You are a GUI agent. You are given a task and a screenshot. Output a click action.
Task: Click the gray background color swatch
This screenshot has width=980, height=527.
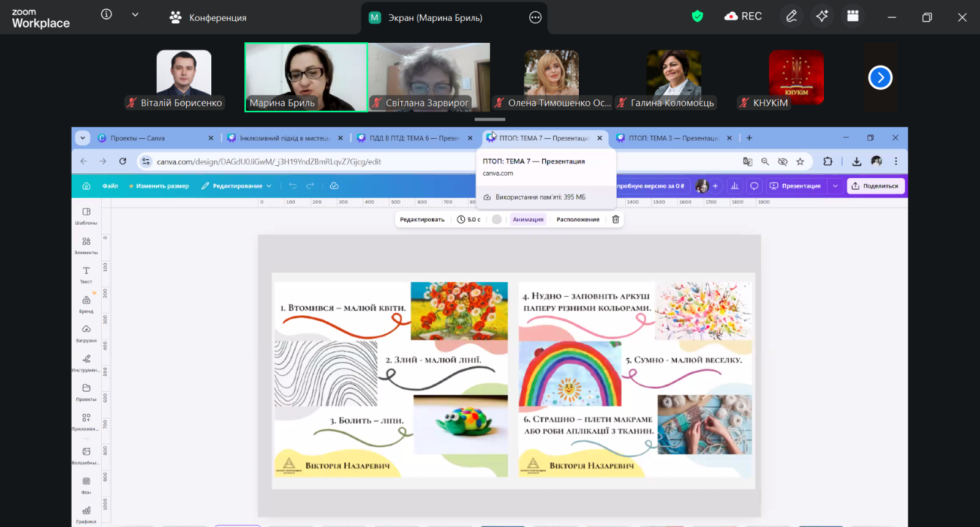point(497,219)
